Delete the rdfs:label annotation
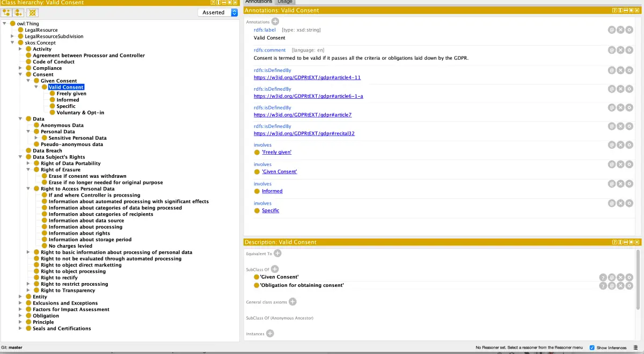This screenshot has width=644, height=354. (x=620, y=31)
